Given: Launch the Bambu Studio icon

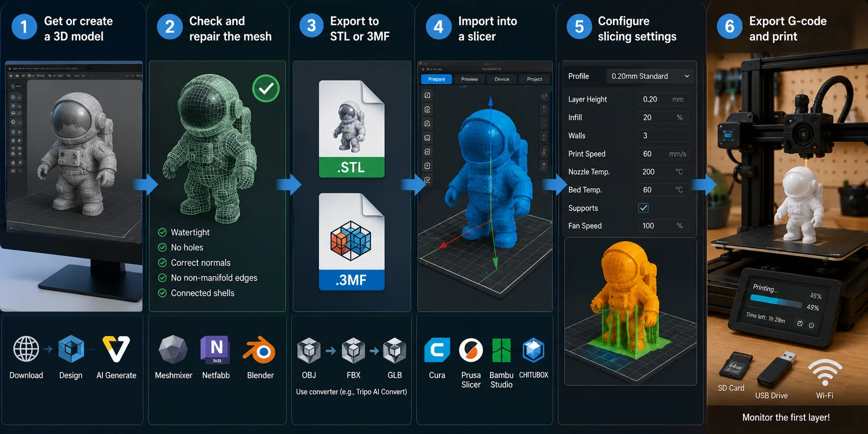Looking at the screenshot, I should [502, 350].
